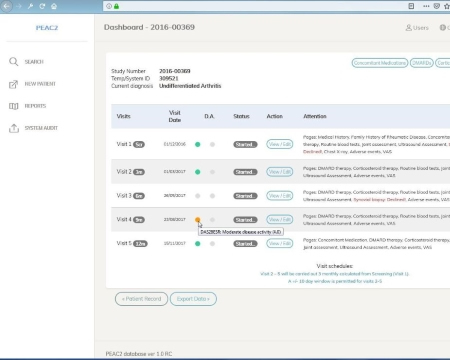Viewport: 450px width, 360px height.
Task: Click the green padlock security icon
Action: click(x=116, y=6)
